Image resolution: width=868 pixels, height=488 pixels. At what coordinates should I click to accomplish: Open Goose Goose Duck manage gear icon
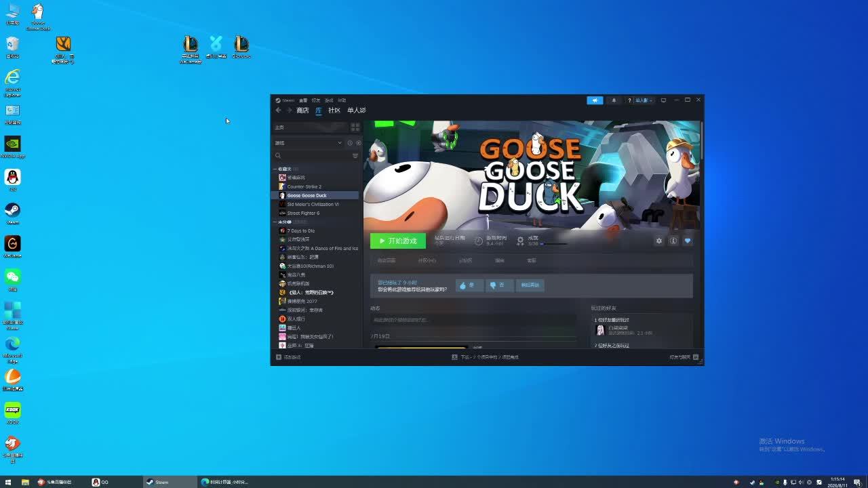(658, 241)
